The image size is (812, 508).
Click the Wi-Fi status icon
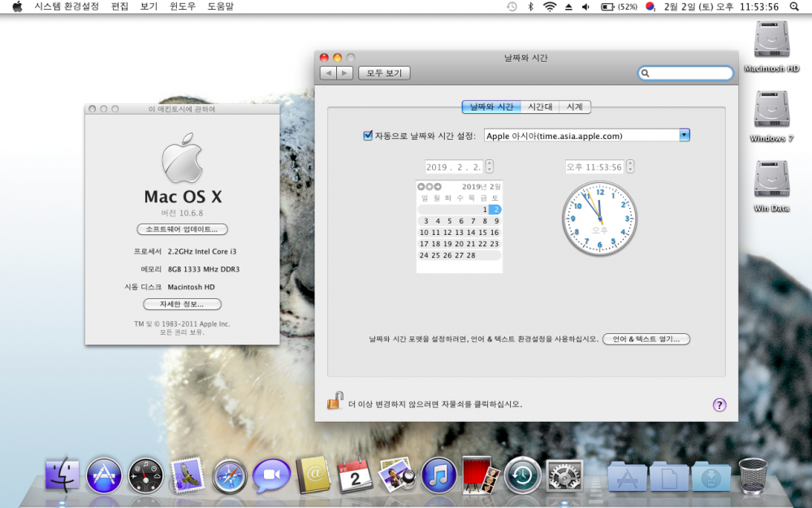pos(550,7)
